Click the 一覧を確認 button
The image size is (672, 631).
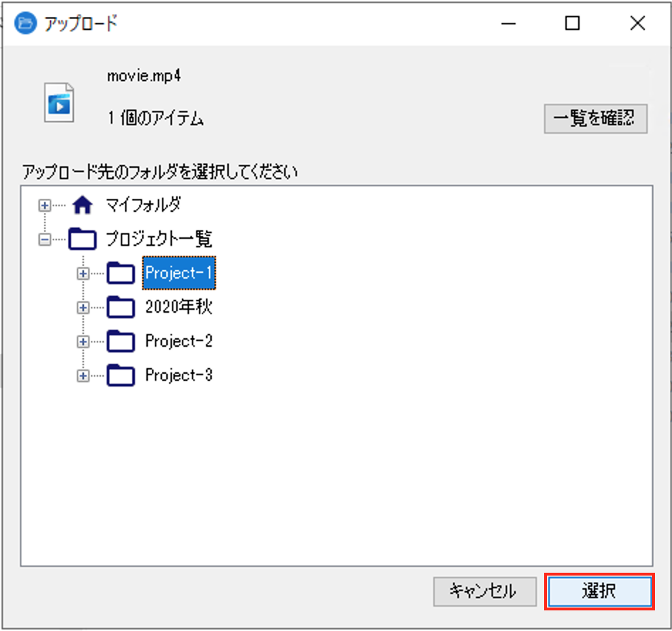(595, 119)
